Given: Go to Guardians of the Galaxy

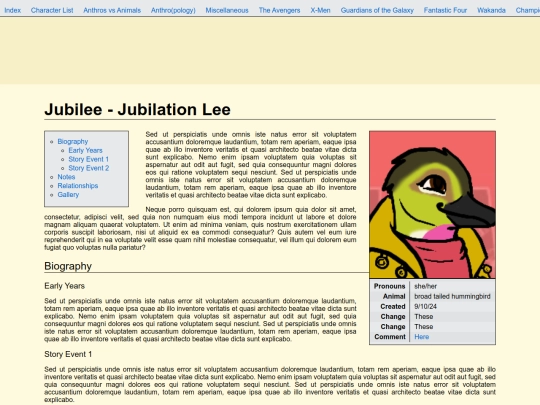Looking at the screenshot, I should [x=377, y=10].
